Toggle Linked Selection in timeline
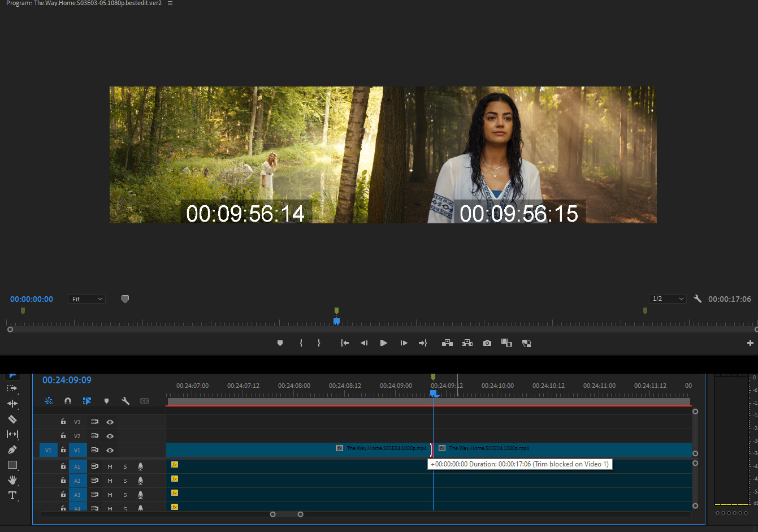The height and width of the screenshot is (532, 758). click(87, 401)
